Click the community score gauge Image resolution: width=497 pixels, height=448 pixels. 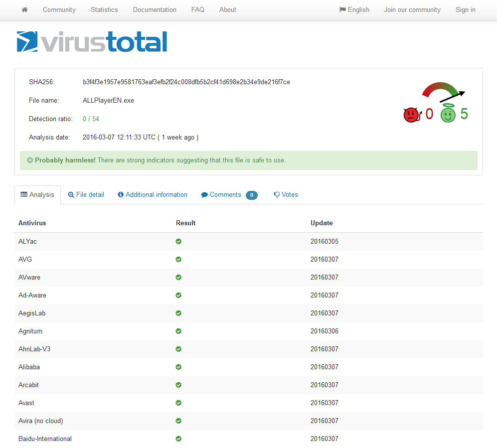[x=444, y=92]
